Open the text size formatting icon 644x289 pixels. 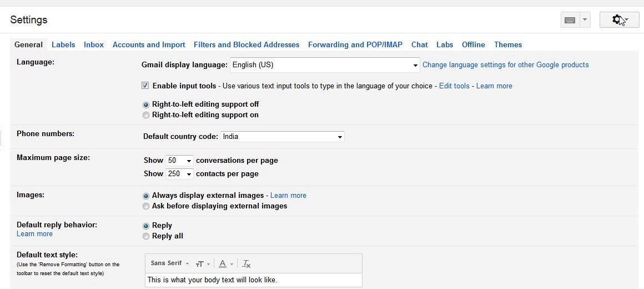pos(203,264)
